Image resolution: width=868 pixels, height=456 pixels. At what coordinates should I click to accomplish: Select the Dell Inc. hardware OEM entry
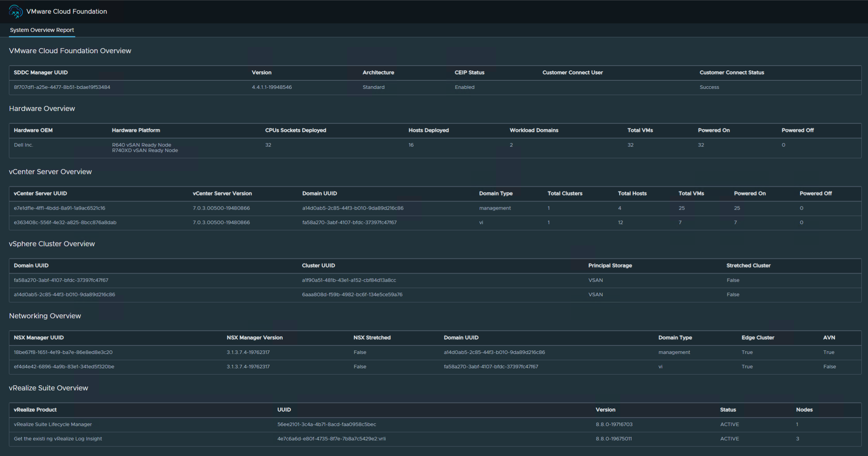click(24, 145)
